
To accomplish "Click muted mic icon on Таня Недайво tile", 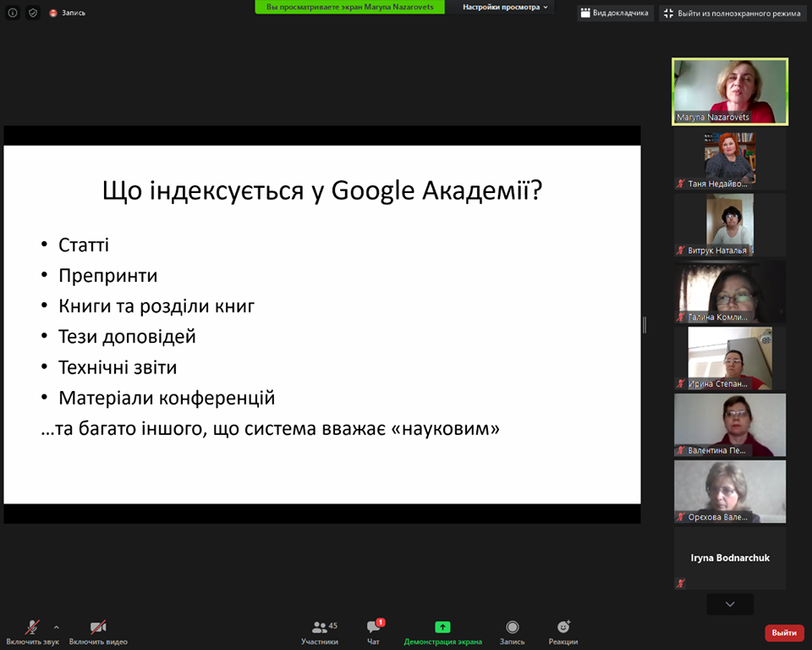I will (x=680, y=184).
